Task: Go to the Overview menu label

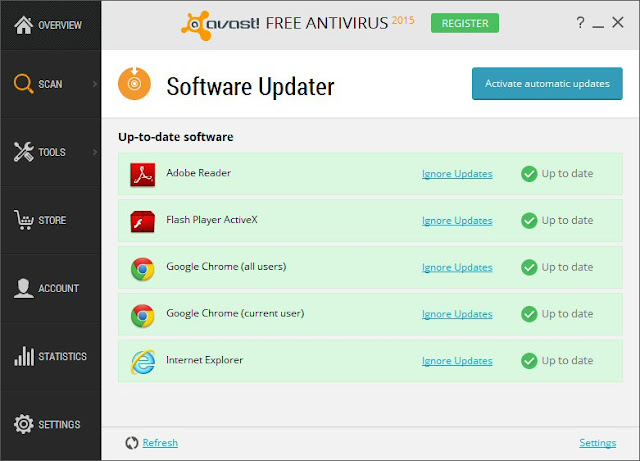Action: point(60,25)
